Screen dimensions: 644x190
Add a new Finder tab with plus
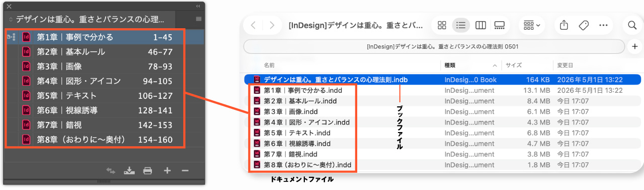(635, 47)
